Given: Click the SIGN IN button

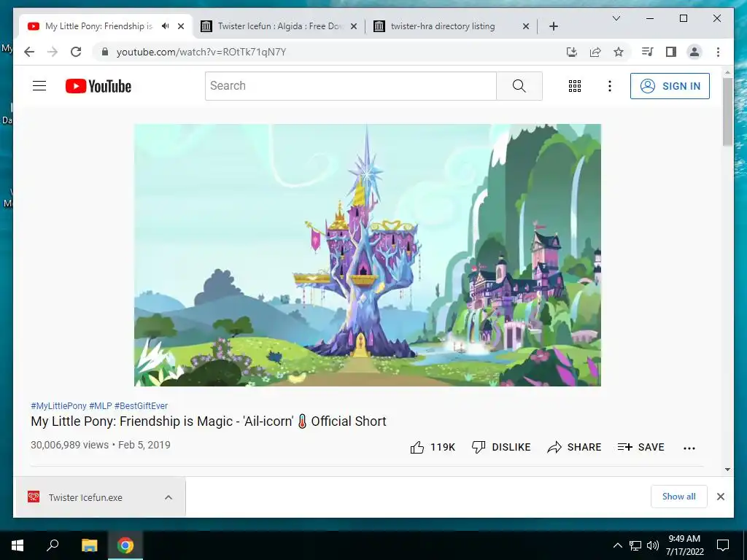Looking at the screenshot, I should (670, 86).
